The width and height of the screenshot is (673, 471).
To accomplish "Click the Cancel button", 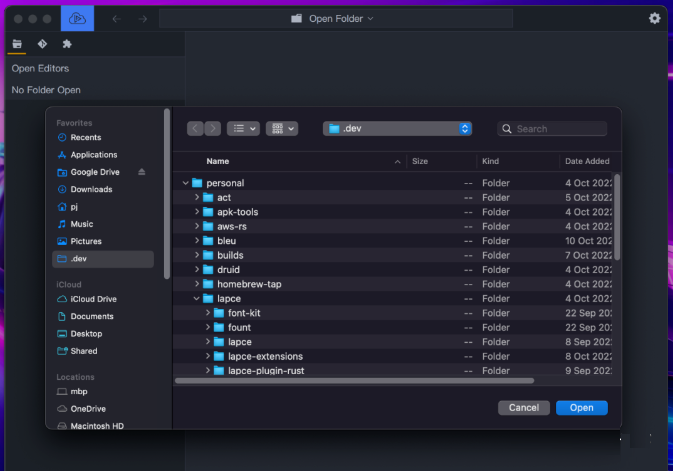I will coord(524,407).
